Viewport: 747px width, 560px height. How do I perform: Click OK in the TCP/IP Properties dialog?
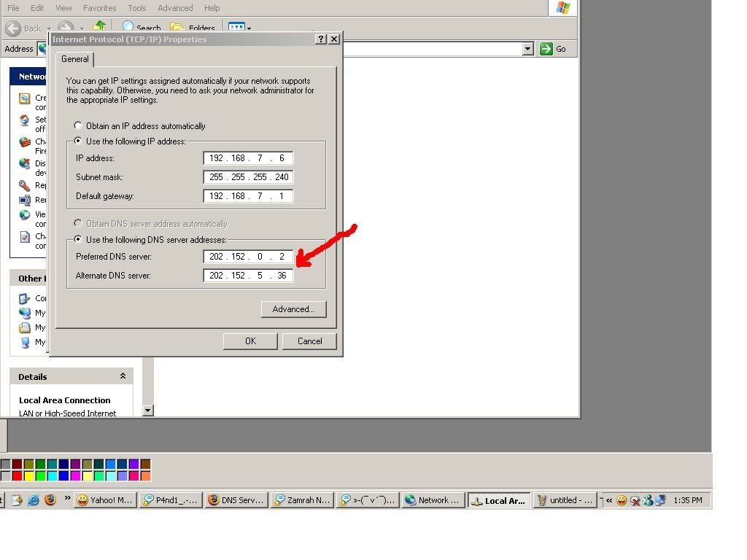click(x=251, y=341)
